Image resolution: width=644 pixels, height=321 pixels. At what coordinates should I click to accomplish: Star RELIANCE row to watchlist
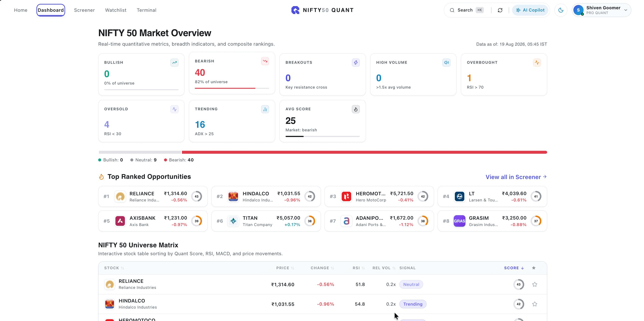click(x=534, y=285)
